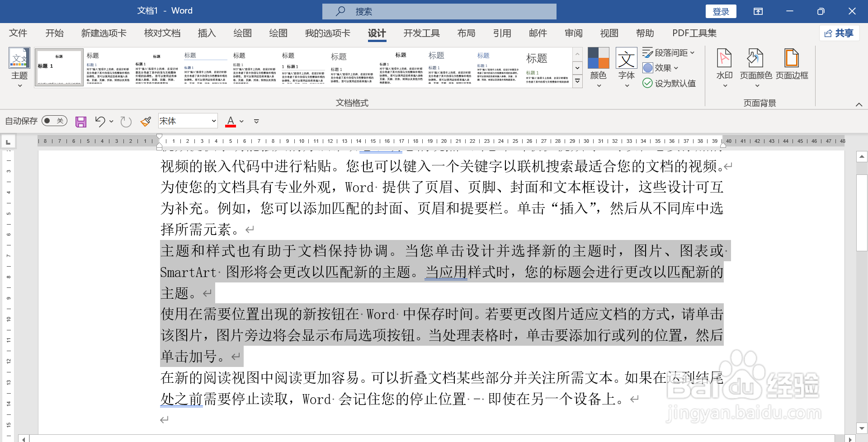Expand Colors dropdown arrow under 颜色

599,85
